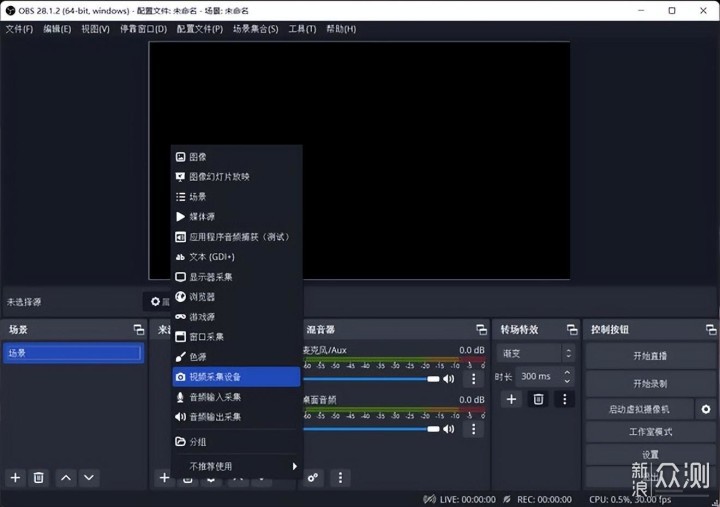
Task: Click the gamepad icon beside 游戏源
Action: (x=180, y=317)
